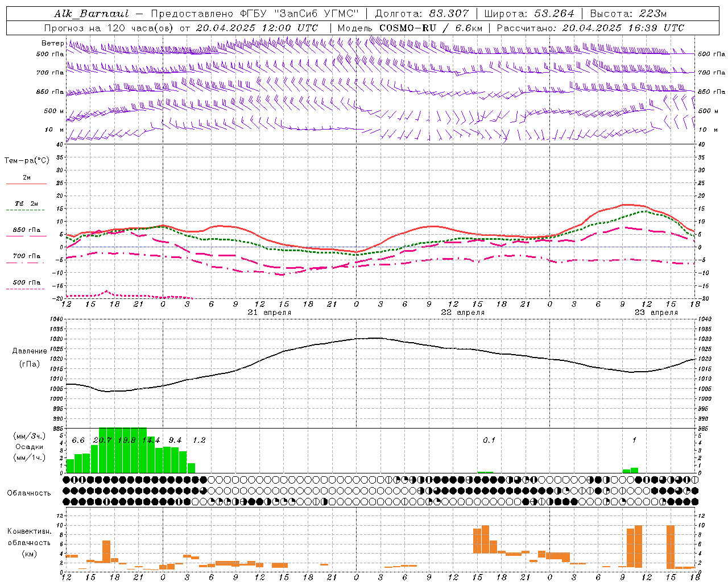Click the 500 гПа temperature legend line sample
The image size is (728, 582).
tap(26, 289)
